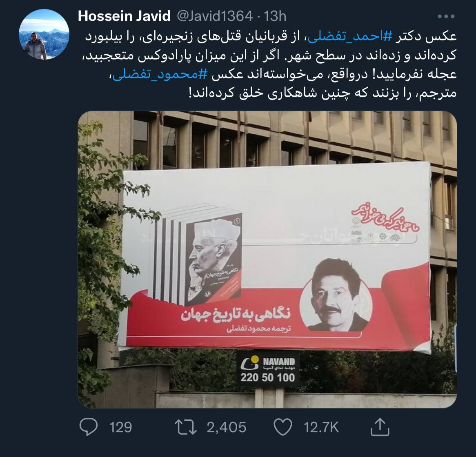This screenshot has width=476, height=457.
Task: Enlarge the billboard photo attachment
Action: tap(267, 260)
